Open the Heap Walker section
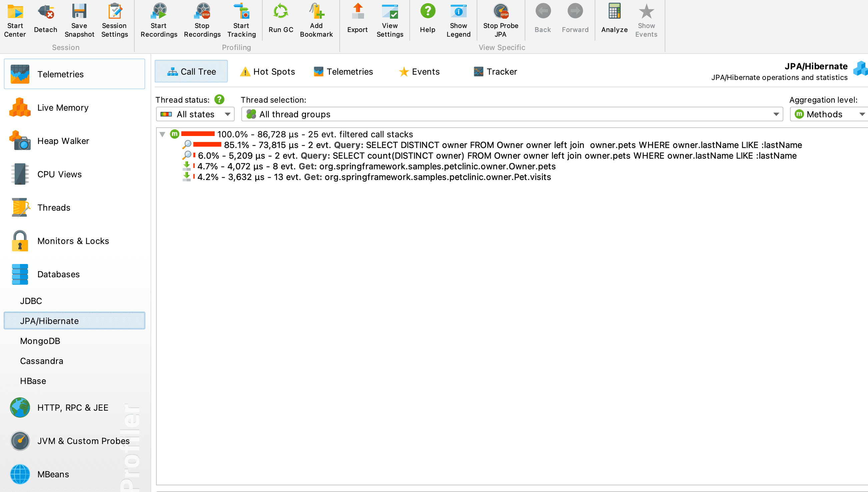This screenshot has height=492, width=868. coord(63,141)
